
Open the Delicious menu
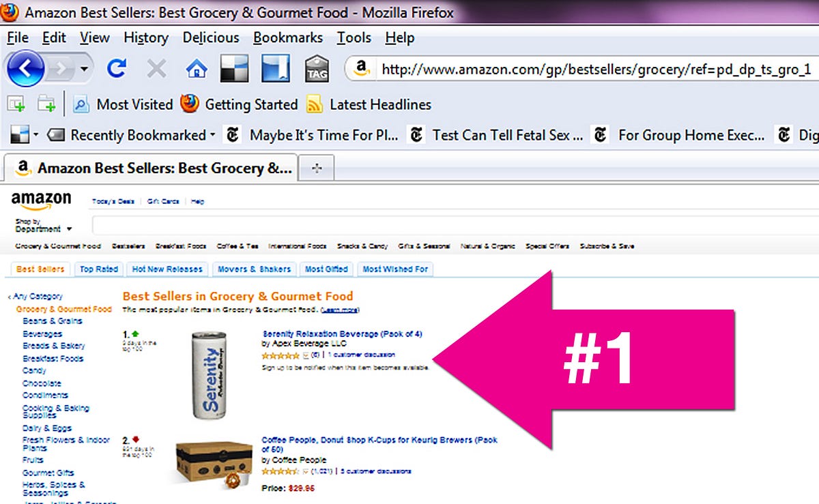(x=210, y=38)
